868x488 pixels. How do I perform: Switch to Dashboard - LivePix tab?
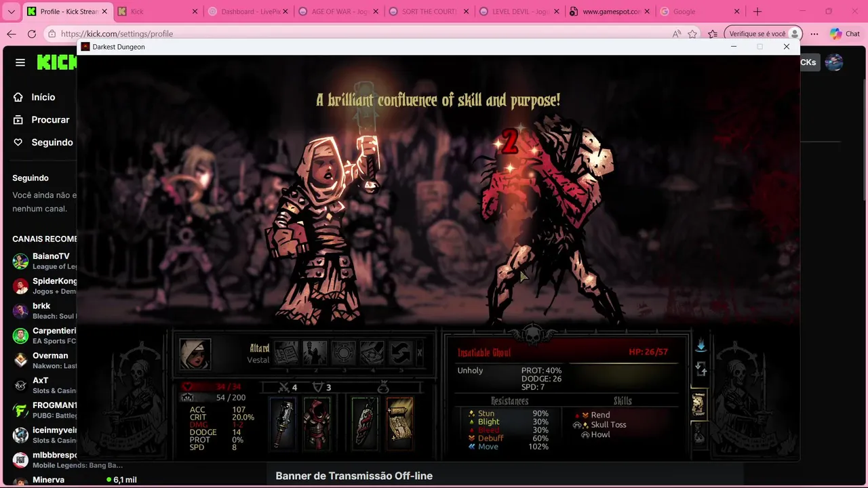[248, 12]
